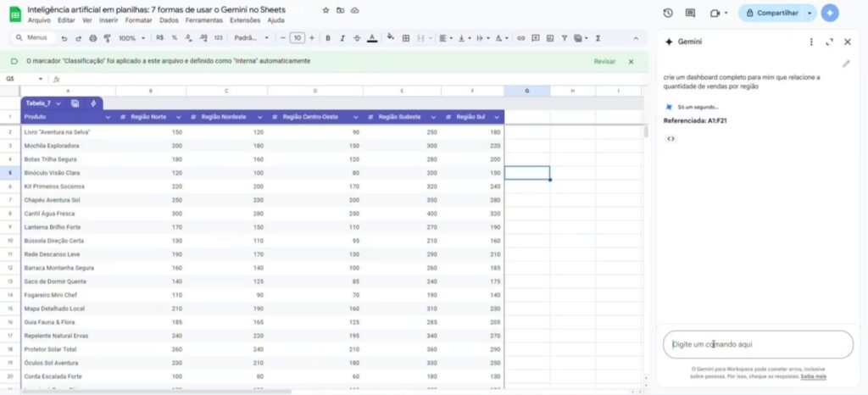
Task: Toggle italic formatting
Action: (342, 38)
